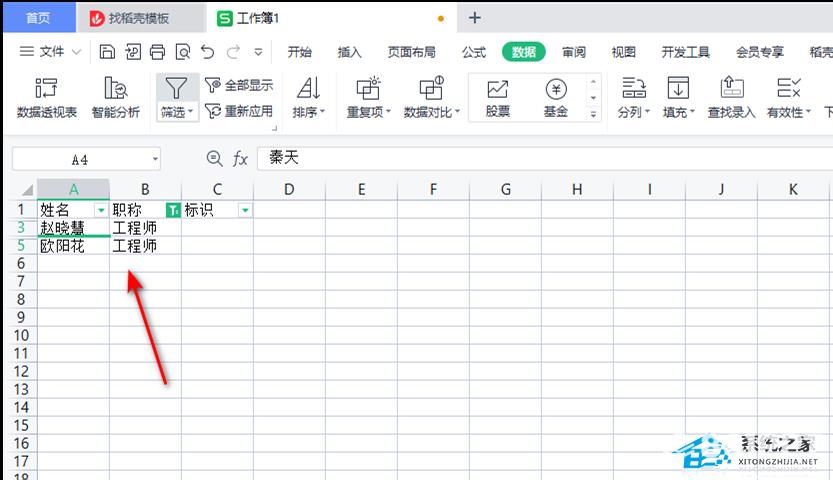This screenshot has width=833, height=480.
Task: Click the fx insert function icon
Action: coord(240,158)
